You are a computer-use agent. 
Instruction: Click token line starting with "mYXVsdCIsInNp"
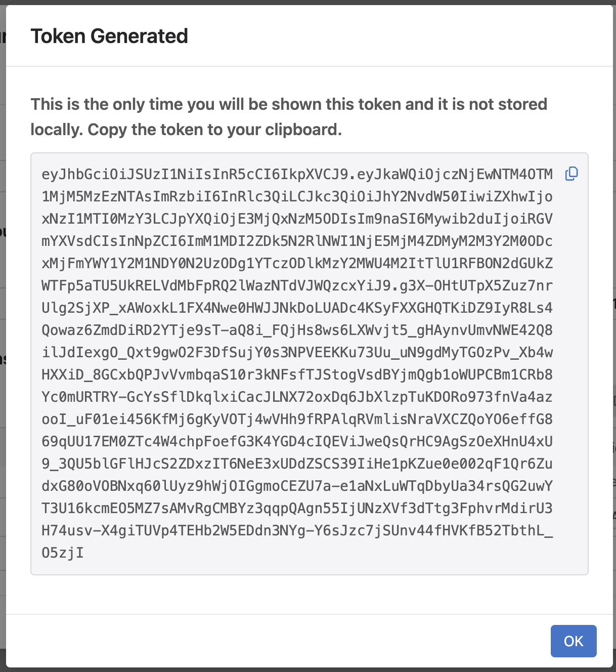pos(297,241)
